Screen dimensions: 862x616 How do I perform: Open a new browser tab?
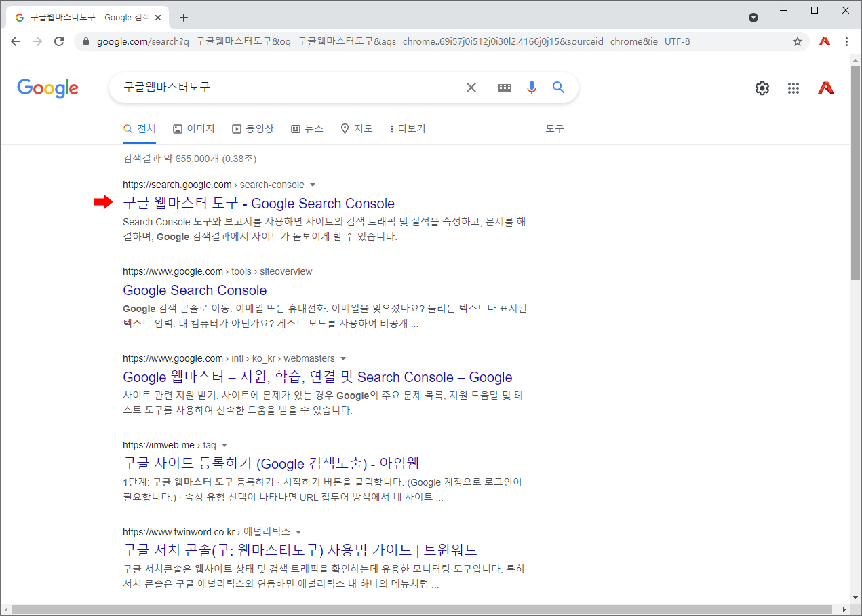point(184,18)
